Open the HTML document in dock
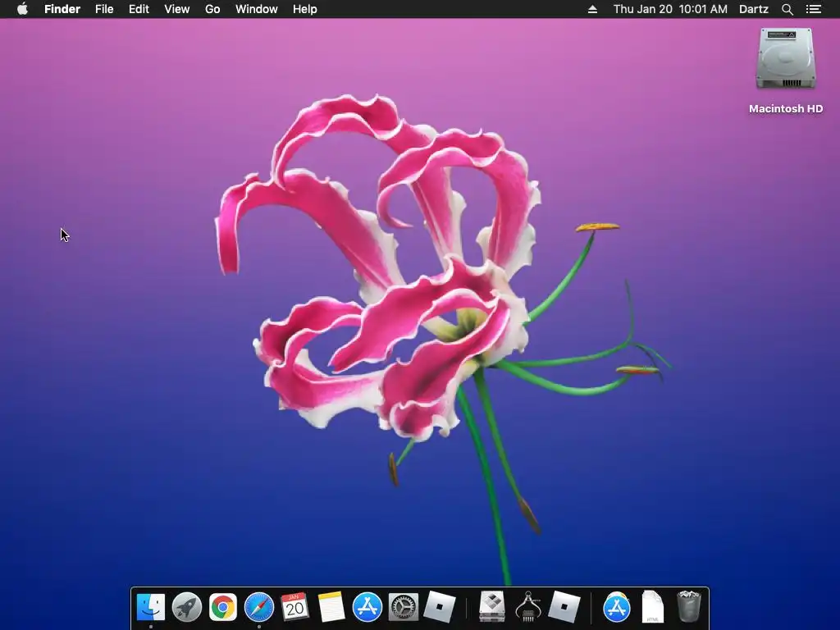 tap(652, 608)
